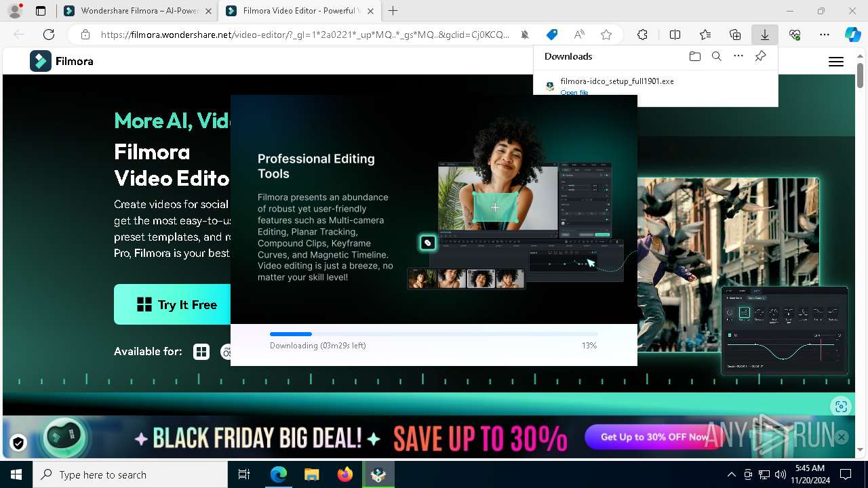Open the browser Extensions menu
The image size is (868, 488).
click(x=642, y=35)
